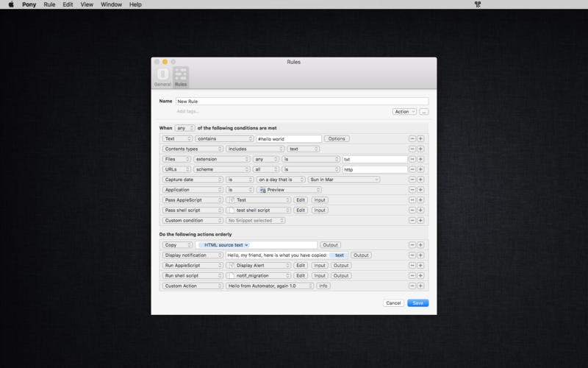The height and width of the screenshot is (368, 588).
Task: Click the ellipsis button next to Action
Action: click(424, 112)
